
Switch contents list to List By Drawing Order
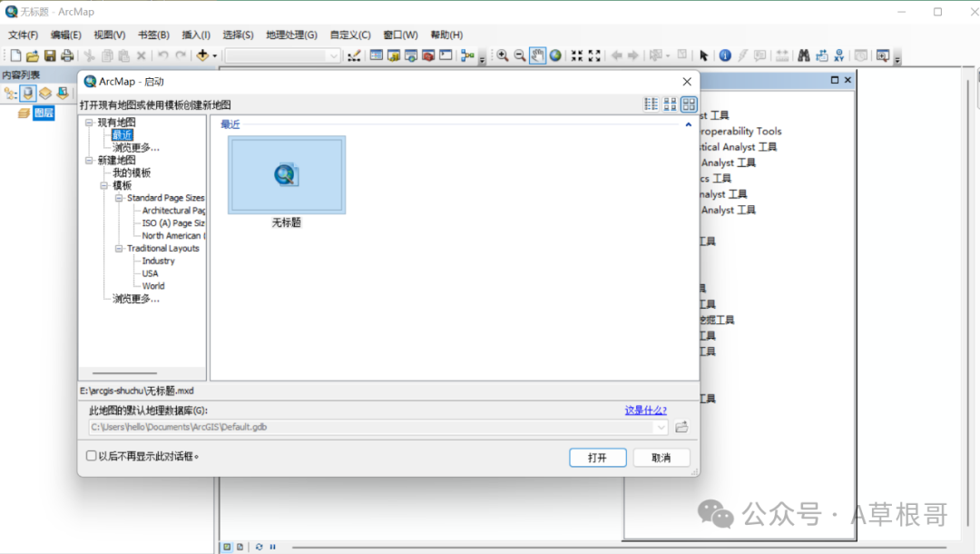click(11, 94)
